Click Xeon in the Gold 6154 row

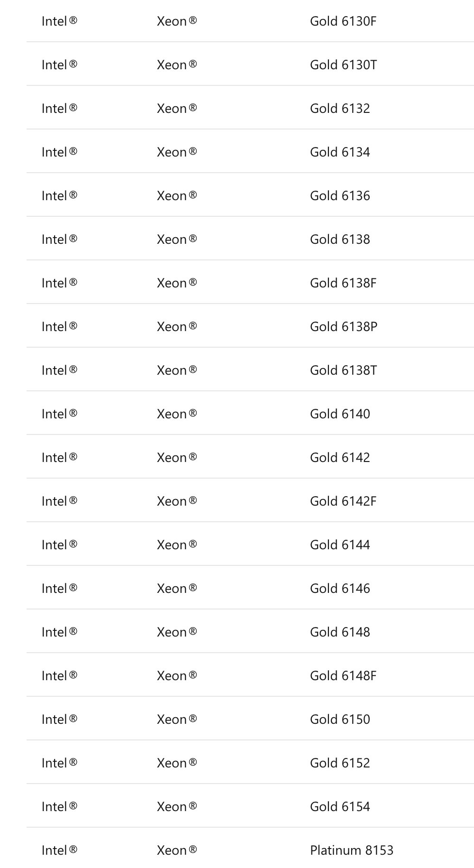pos(177,807)
